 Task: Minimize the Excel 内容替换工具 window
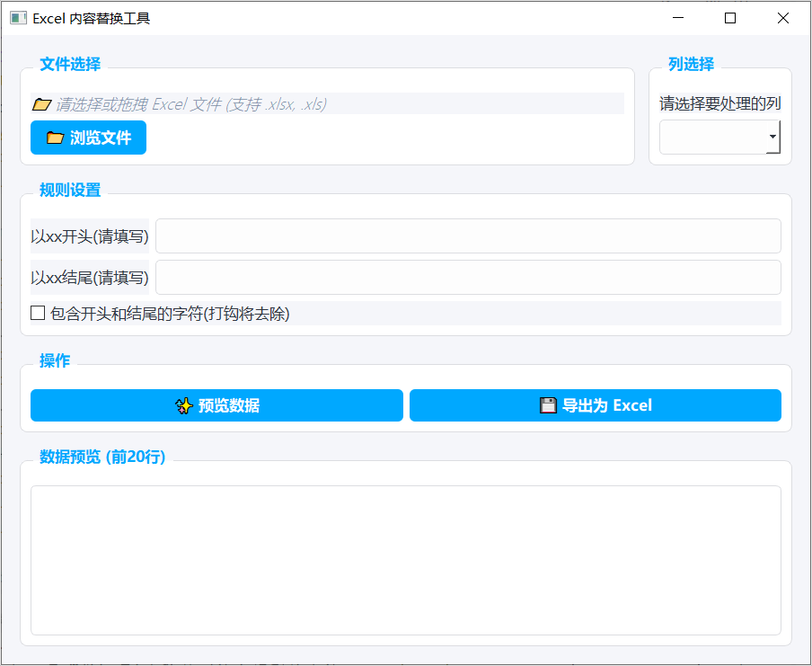tap(678, 18)
